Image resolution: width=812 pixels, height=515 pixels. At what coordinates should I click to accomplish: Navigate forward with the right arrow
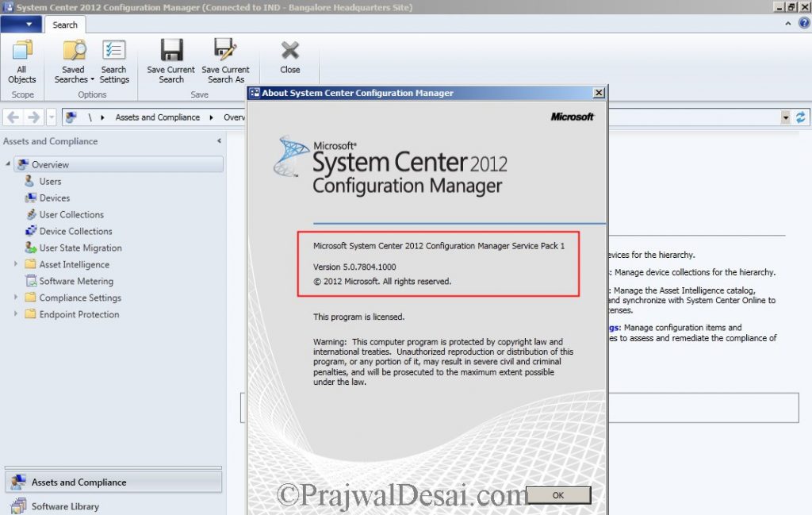tap(33, 117)
